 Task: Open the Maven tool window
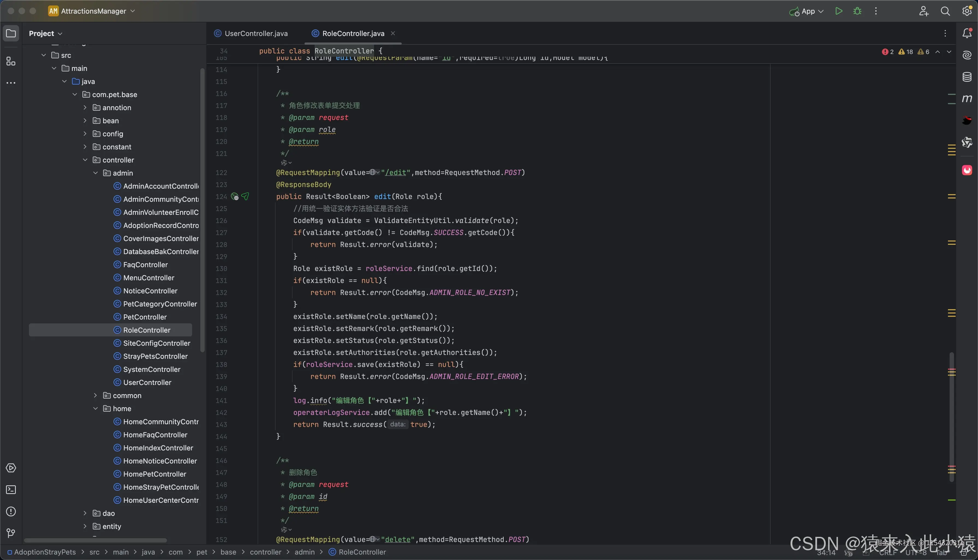[967, 99]
